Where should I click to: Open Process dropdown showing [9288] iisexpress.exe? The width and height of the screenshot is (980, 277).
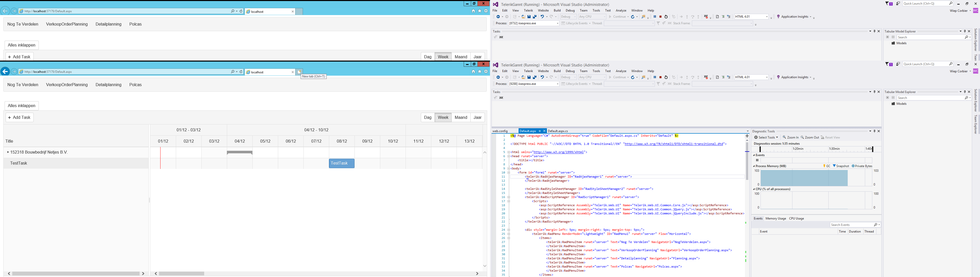(557, 84)
